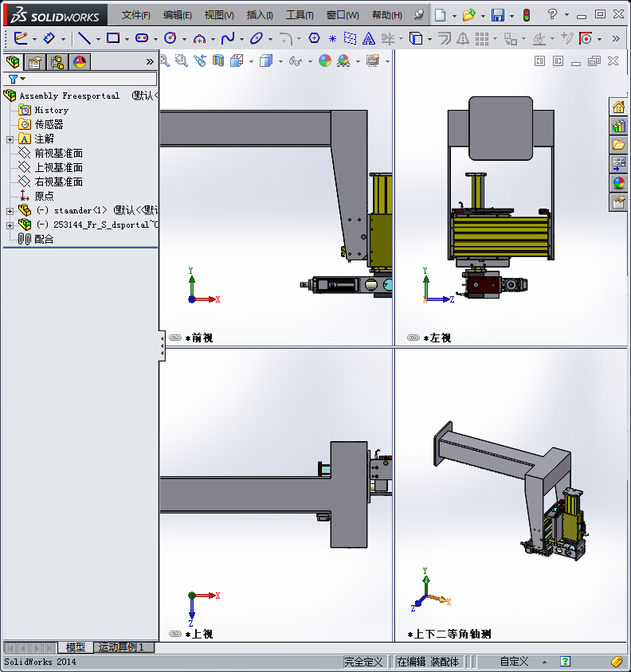Select the Spline tool
This screenshot has height=672, width=631.
pyautogui.click(x=228, y=38)
